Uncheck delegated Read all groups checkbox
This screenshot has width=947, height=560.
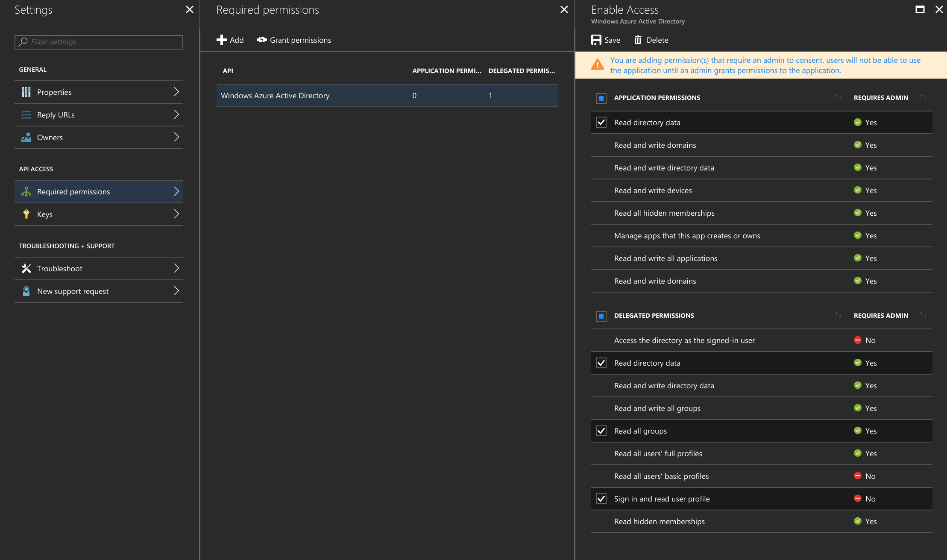tap(601, 431)
